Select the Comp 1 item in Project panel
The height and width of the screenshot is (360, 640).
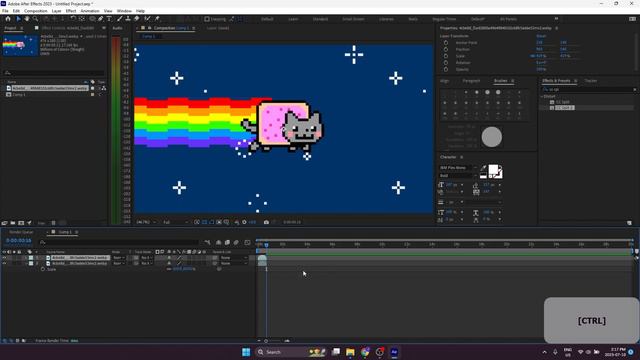(18, 94)
